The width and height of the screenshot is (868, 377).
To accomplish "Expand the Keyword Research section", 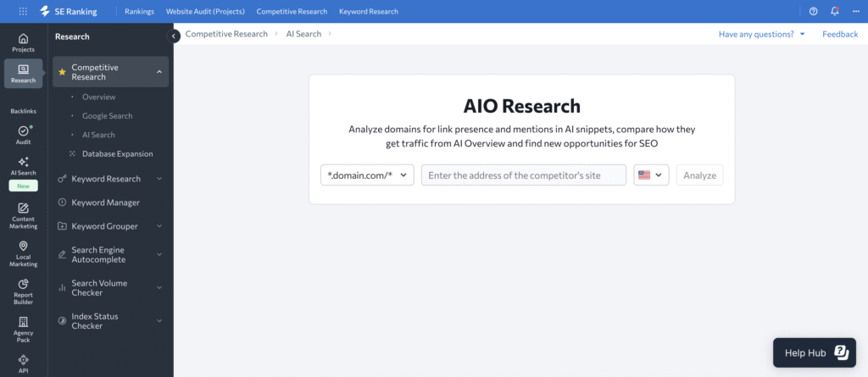I will 159,179.
